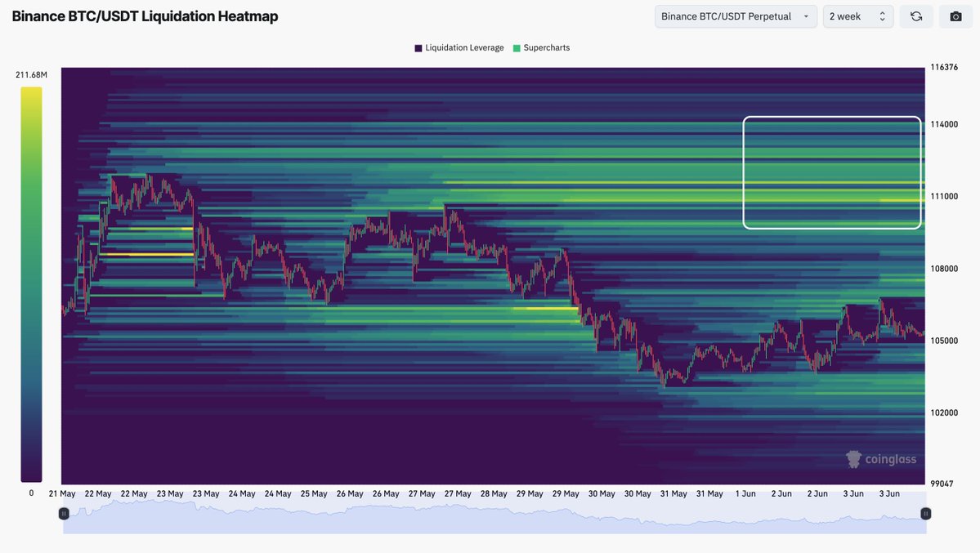Viewport: 980px width, 553px height.
Task: Take chart screenshot with camera icon
Action: (955, 17)
